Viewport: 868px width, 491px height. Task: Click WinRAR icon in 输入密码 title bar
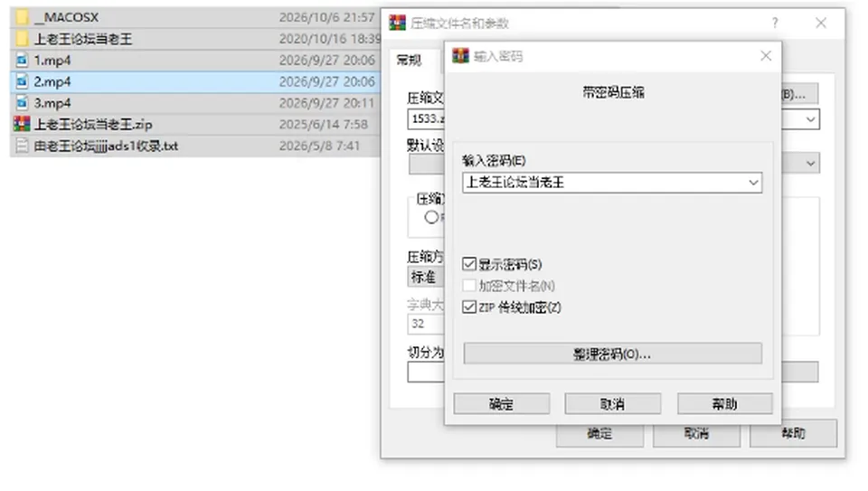click(460, 56)
